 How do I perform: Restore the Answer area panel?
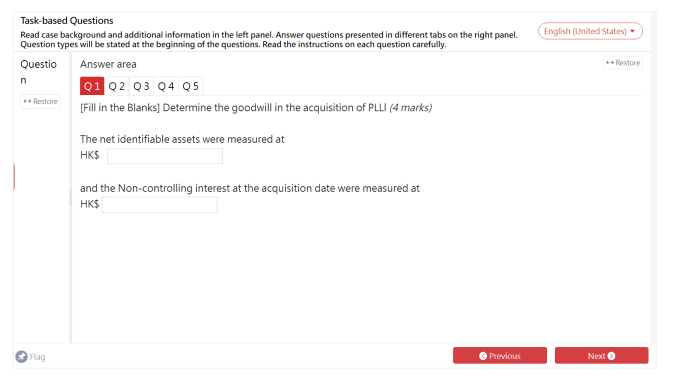pyautogui.click(x=623, y=63)
